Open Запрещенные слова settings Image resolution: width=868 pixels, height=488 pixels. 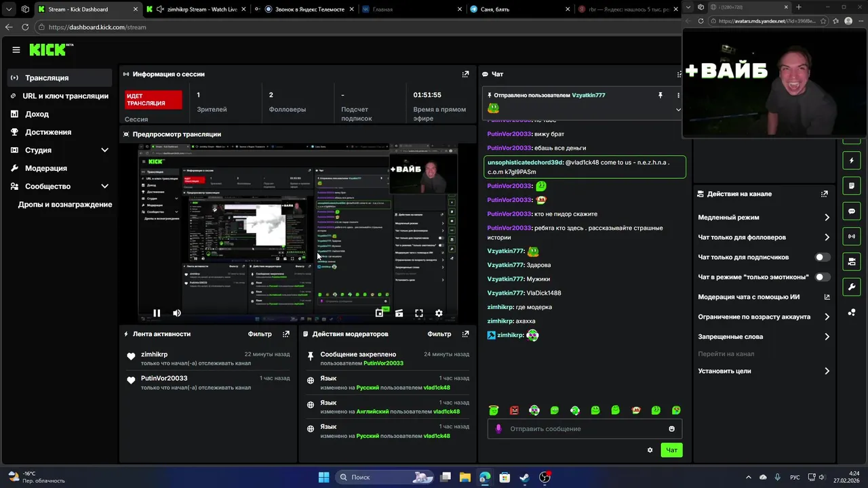coord(764,337)
